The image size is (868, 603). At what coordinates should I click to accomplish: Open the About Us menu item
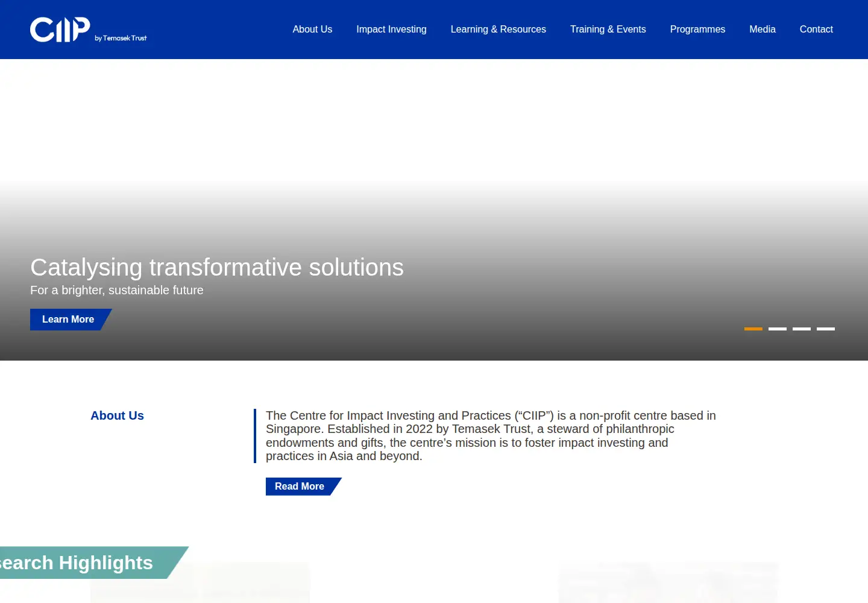coord(312,30)
